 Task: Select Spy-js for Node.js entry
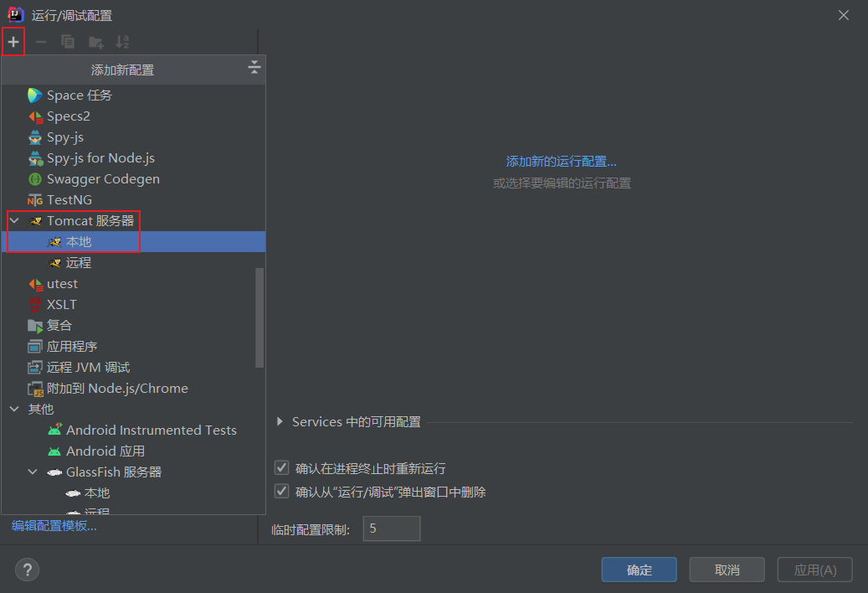coord(133,158)
